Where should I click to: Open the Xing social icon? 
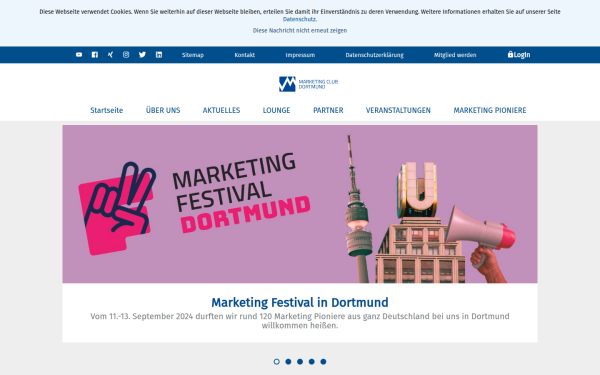[110, 55]
